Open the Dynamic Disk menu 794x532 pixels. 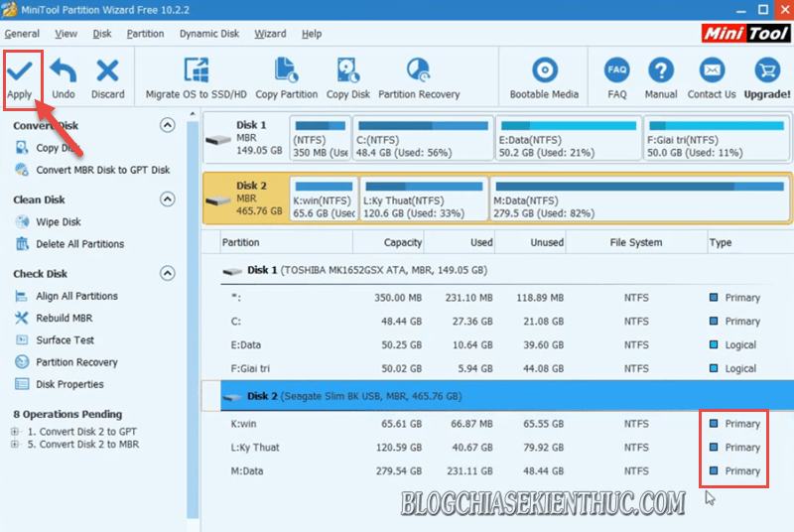tap(209, 34)
